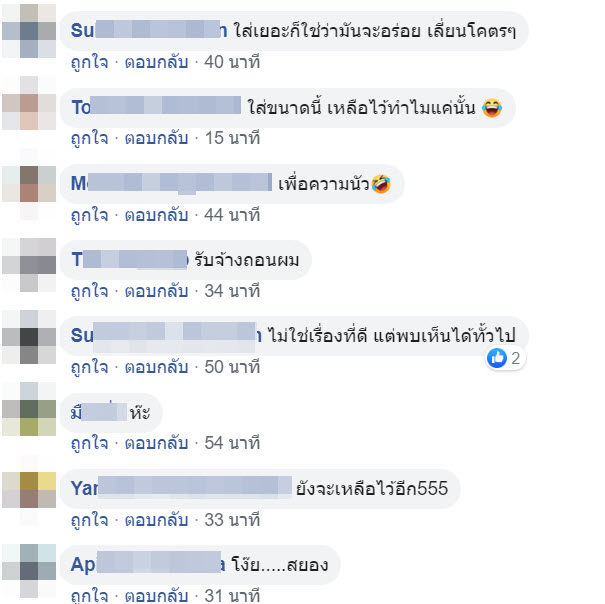Image resolution: width=605 pixels, height=604 pixels.
Task: Reply to the รับจ้างถอนผม comment
Action: (x=156, y=291)
